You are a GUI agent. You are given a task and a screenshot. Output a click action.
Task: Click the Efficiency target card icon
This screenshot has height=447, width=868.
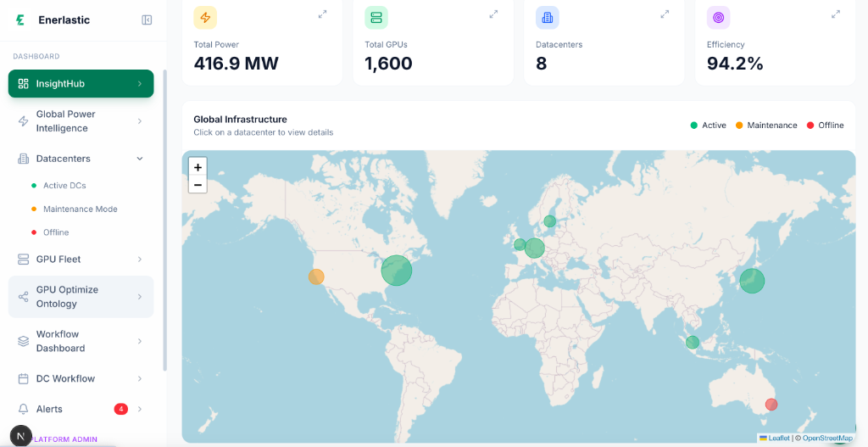tap(718, 18)
